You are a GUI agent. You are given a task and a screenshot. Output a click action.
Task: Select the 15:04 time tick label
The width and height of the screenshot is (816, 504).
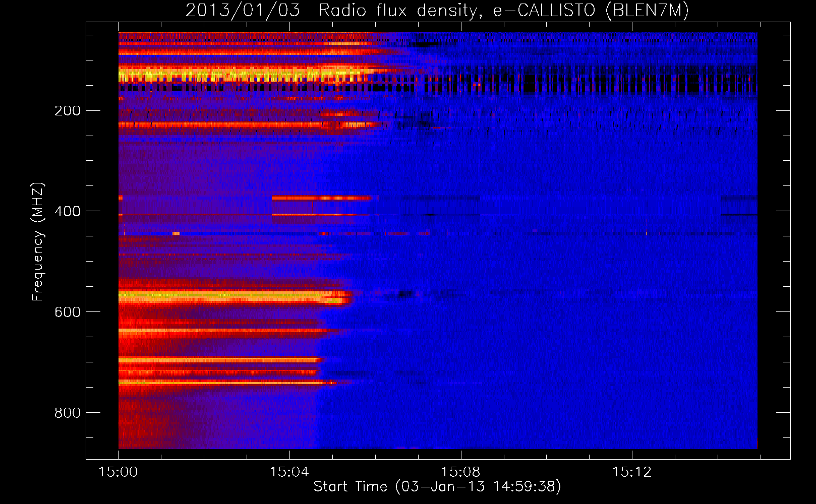[289, 472]
